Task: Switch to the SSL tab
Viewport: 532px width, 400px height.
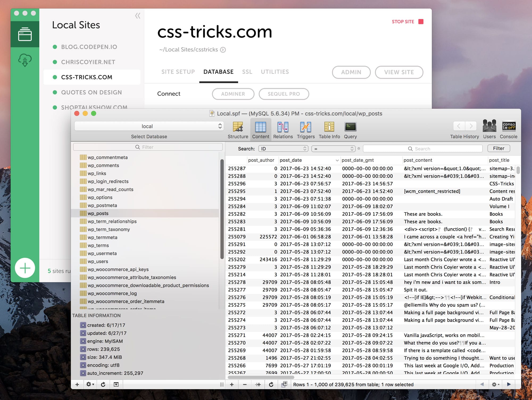Action: click(247, 72)
